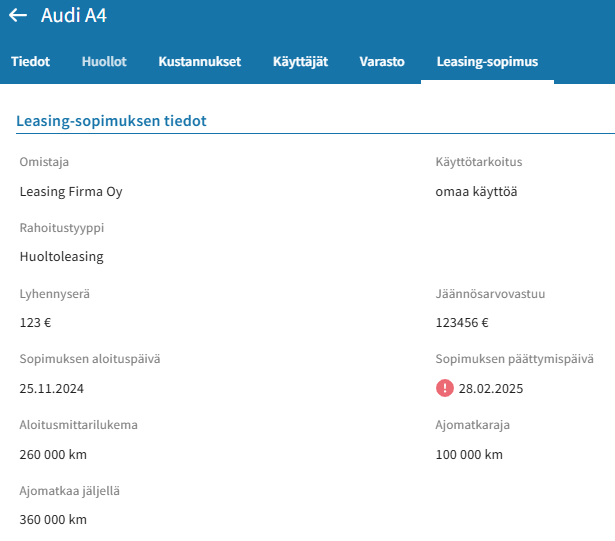Click the Huoltoleasing financing type value
Image resolution: width=615 pixels, height=541 pixels.
(x=62, y=257)
